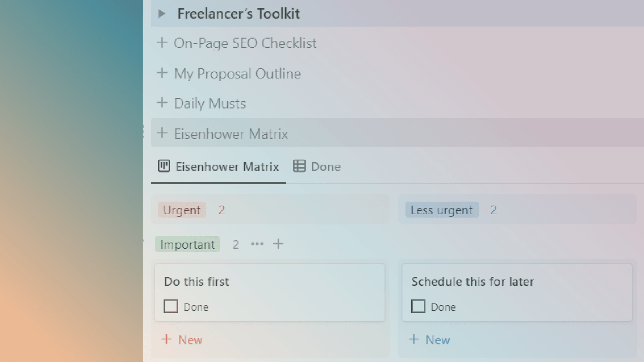Check the Done checkbox on Do this first

[x=171, y=306]
